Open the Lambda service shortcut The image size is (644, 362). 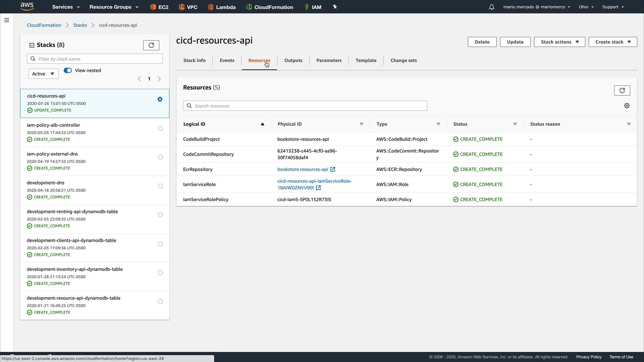222,7
